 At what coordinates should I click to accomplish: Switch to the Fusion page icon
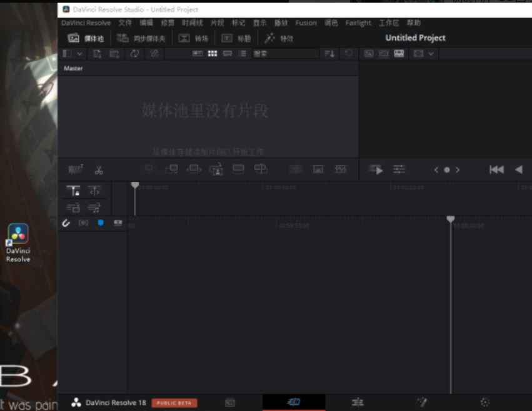(422, 402)
